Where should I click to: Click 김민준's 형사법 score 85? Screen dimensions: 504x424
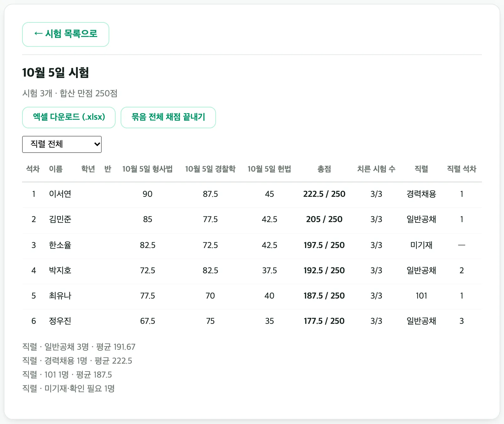coord(147,219)
